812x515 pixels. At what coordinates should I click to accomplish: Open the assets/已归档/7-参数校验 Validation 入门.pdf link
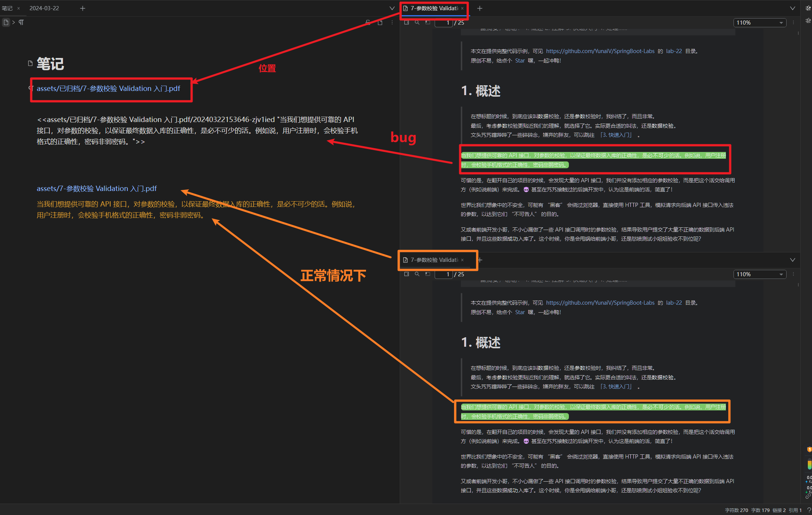108,89
